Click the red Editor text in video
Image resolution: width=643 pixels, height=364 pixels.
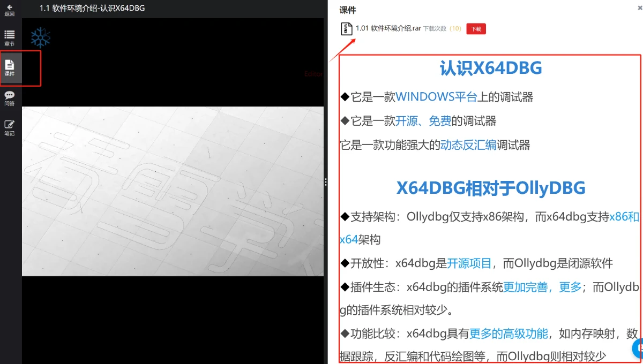pos(313,74)
